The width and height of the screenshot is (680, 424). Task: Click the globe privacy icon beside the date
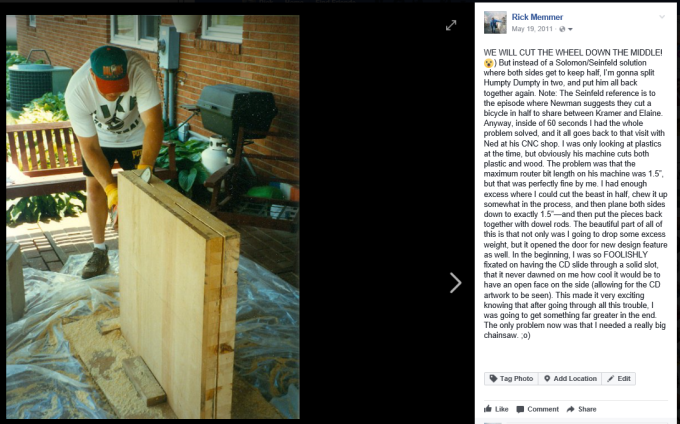pyautogui.click(x=562, y=29)
